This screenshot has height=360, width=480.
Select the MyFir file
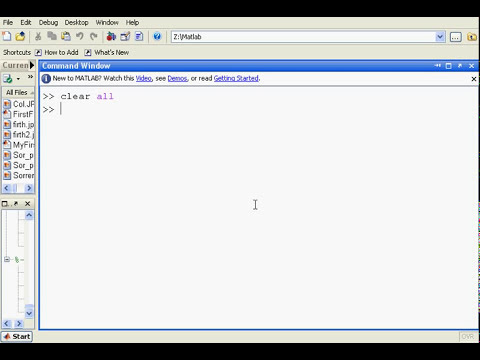[19, 145]
